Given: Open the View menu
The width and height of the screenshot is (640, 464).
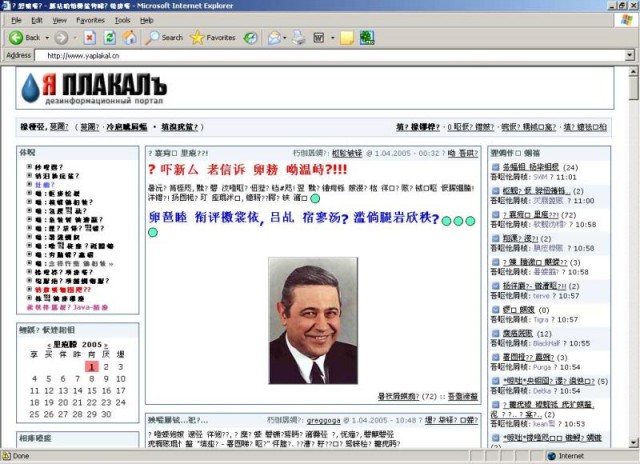Looking at the screenshot, I should (x=60, y=20).
